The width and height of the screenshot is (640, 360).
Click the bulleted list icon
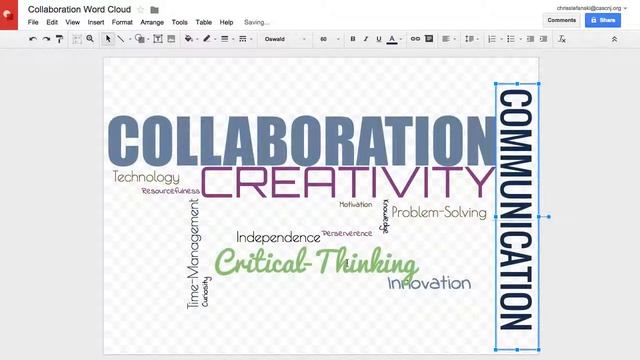(511, 39)
